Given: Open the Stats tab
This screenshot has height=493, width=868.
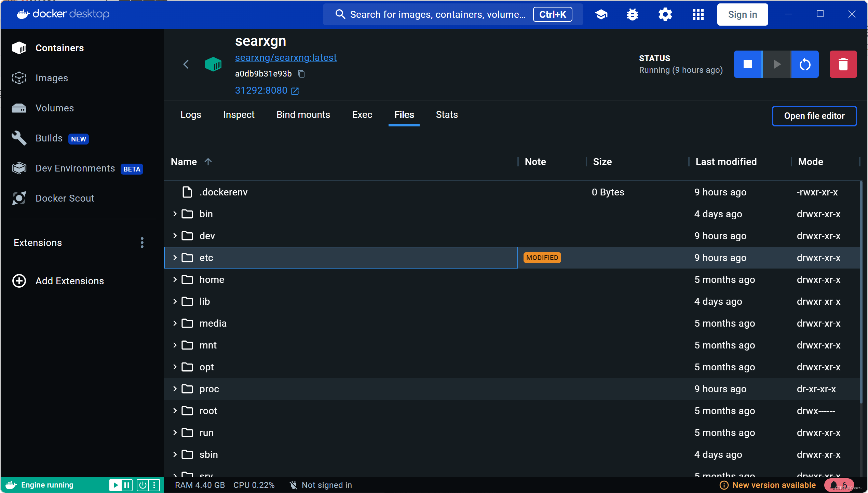Looking at the screenshot, I should 447,115.
